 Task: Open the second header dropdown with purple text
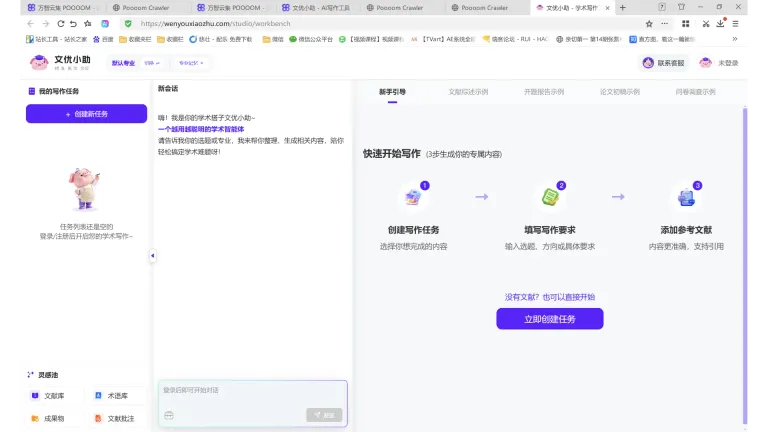pyautogui.click(x=191, y=63)
